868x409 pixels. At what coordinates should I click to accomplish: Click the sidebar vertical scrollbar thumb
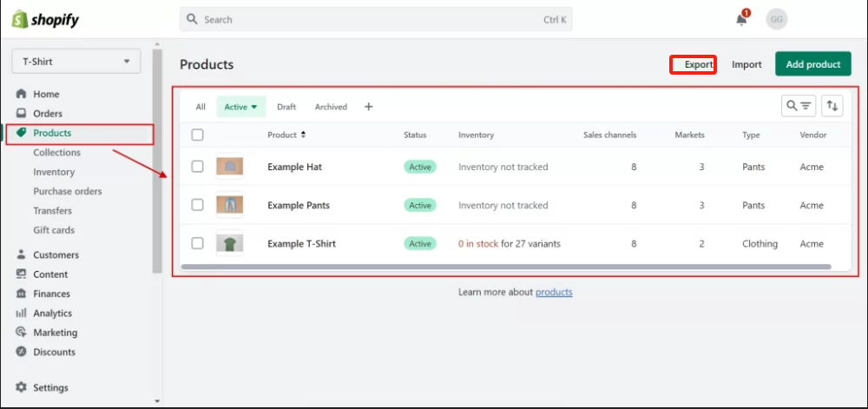click(x=157, y=161)
